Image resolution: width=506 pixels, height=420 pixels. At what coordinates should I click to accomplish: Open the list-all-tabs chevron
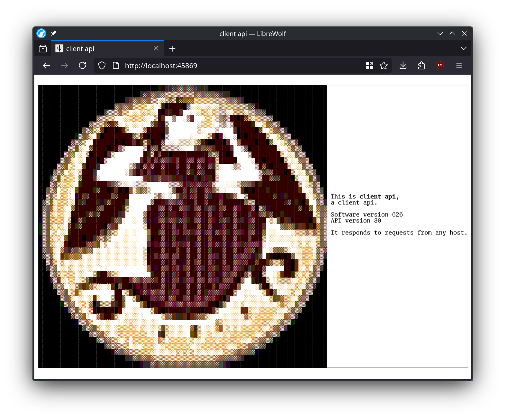coord(464,48)
